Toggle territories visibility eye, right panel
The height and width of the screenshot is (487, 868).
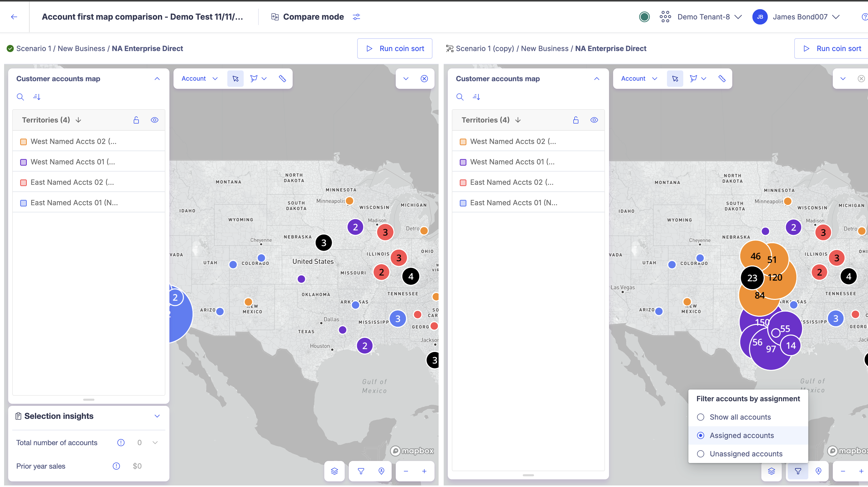(x=594, y=120)
